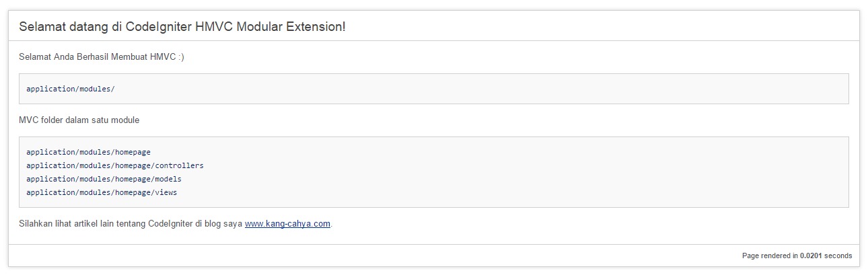Click the application/modules/ code line
The height and width of the screenshot is (275, 868).
(66, 89)
